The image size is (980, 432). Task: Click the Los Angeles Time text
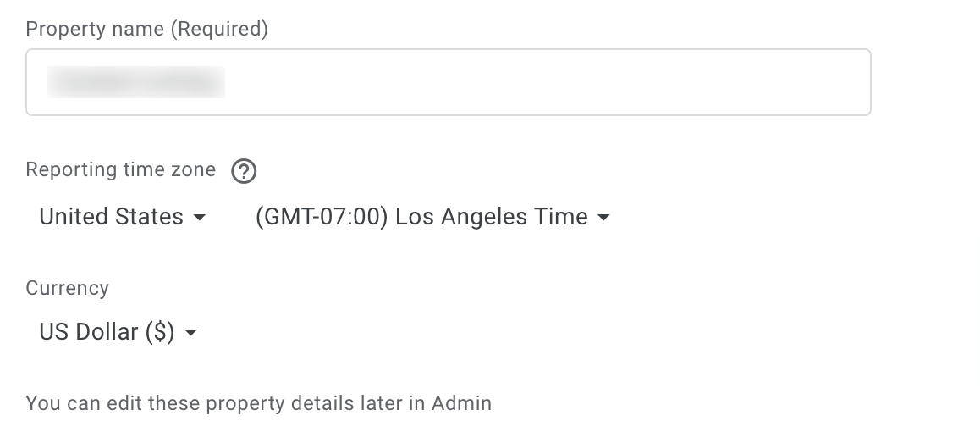[492, 217]
